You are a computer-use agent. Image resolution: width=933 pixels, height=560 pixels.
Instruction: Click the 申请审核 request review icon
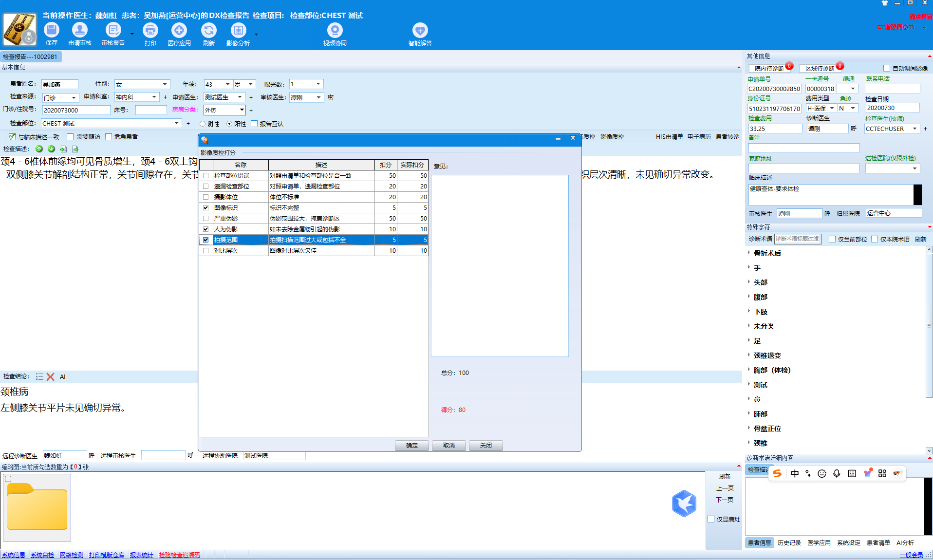pos(80,31)
